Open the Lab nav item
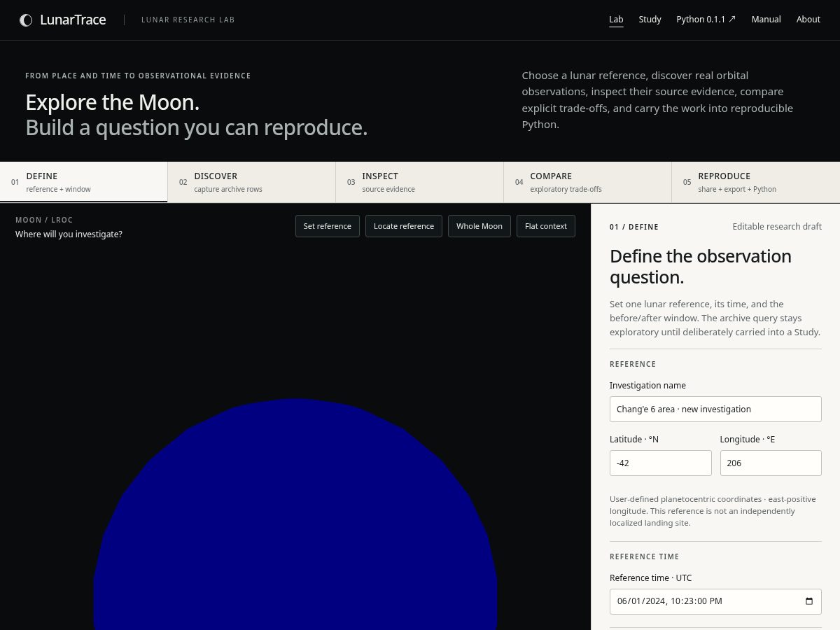Screen dimensions: 840x630 [x=616, y=20]
